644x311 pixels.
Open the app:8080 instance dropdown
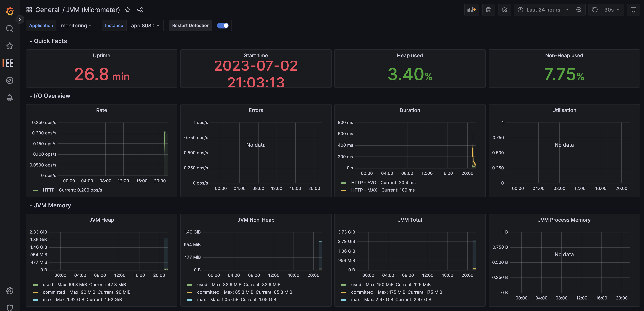click(x=145, y=25)
